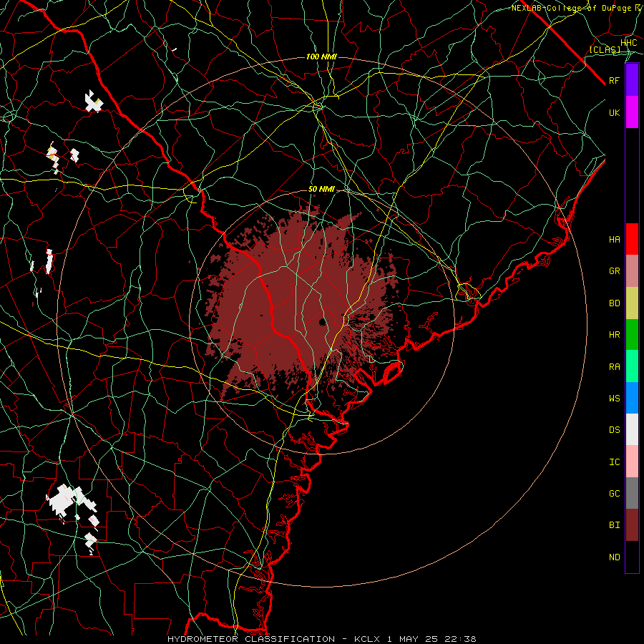Click the 'KCLX' radar site identifier
644x644 pixels.
[x=367, y=639]
